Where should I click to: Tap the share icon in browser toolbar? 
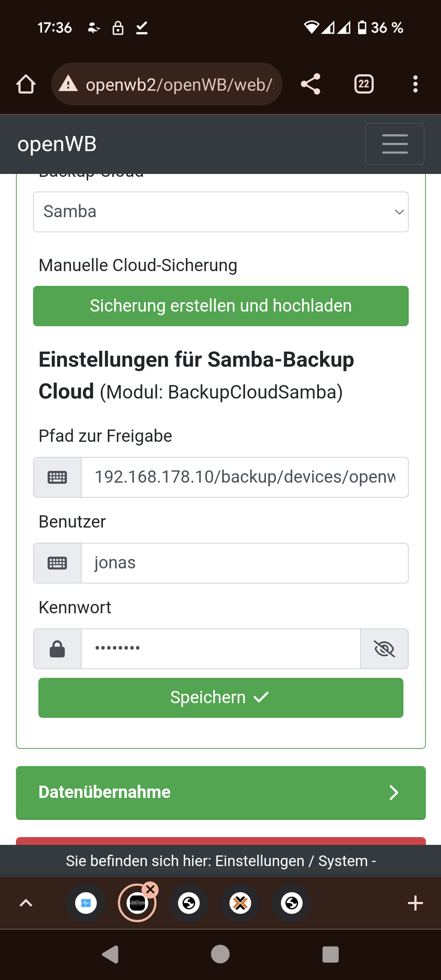coord(310,85)
